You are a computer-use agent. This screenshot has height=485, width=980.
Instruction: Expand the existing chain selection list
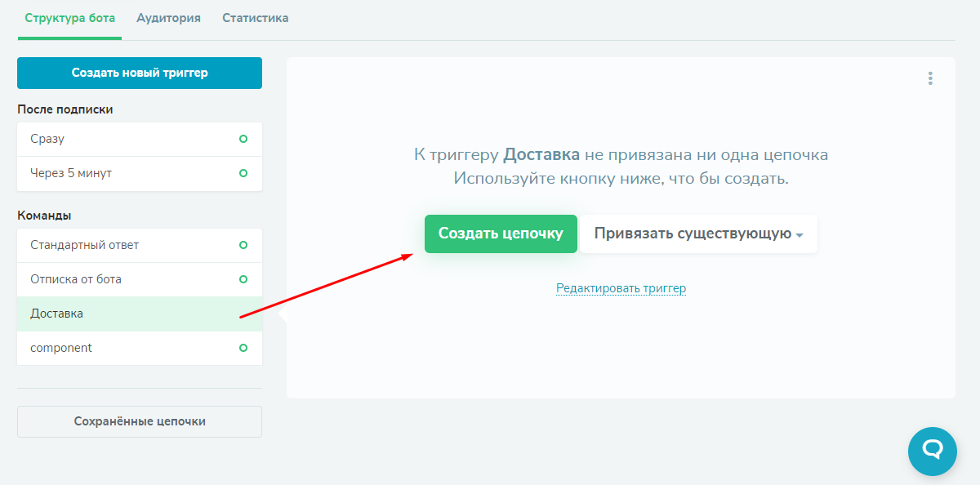coord(698,234)
